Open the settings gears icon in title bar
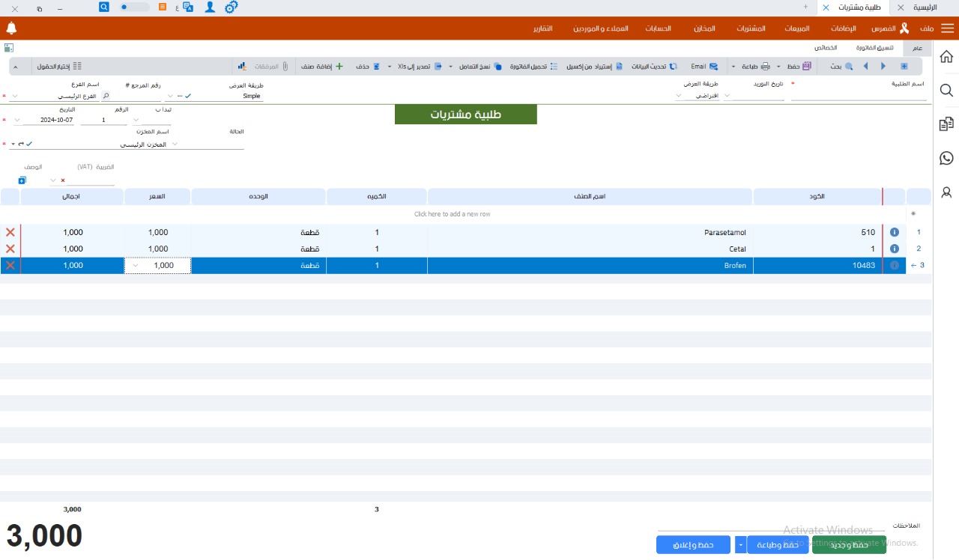 (x=232, y=7)
